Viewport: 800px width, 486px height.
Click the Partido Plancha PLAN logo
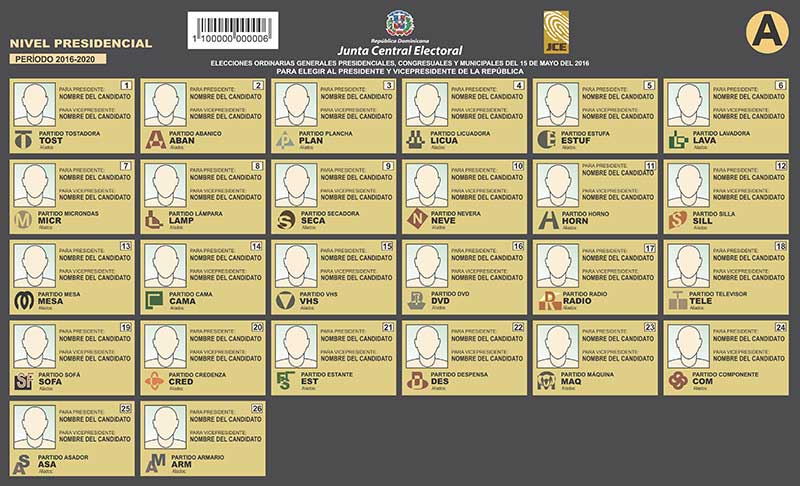click(x=285, y=140)
